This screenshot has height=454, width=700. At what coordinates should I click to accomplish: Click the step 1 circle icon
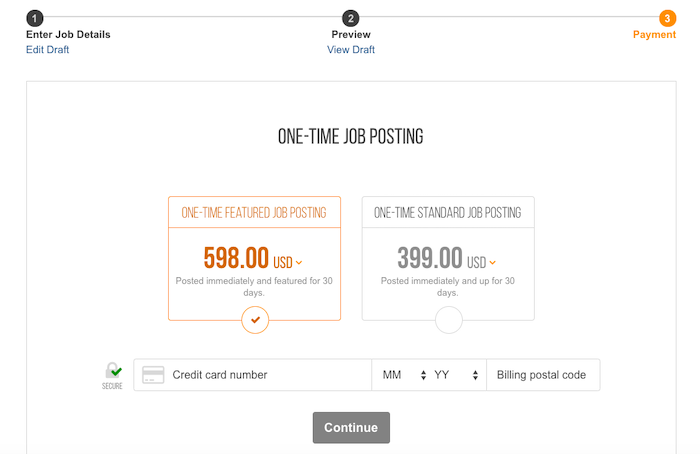tap(35, 18)
